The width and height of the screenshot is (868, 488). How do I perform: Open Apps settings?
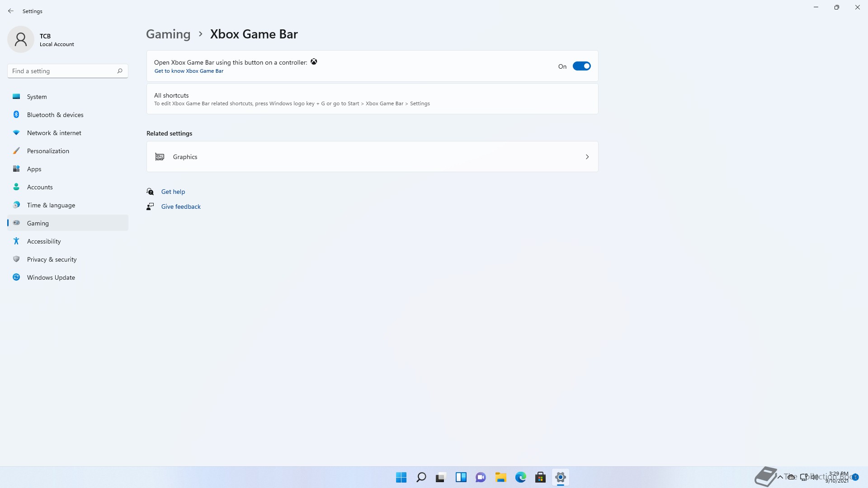pyautogui.click(x=68, y=169)
